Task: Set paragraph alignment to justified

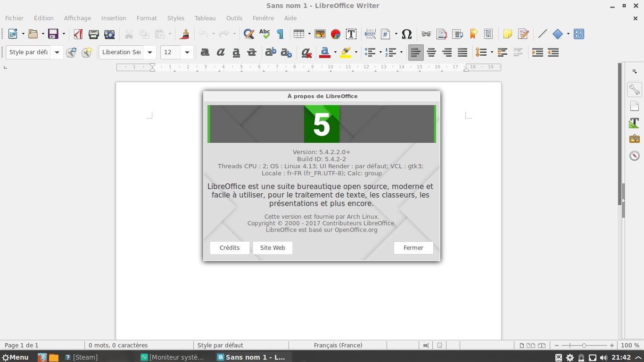Action: pos(462,52)
